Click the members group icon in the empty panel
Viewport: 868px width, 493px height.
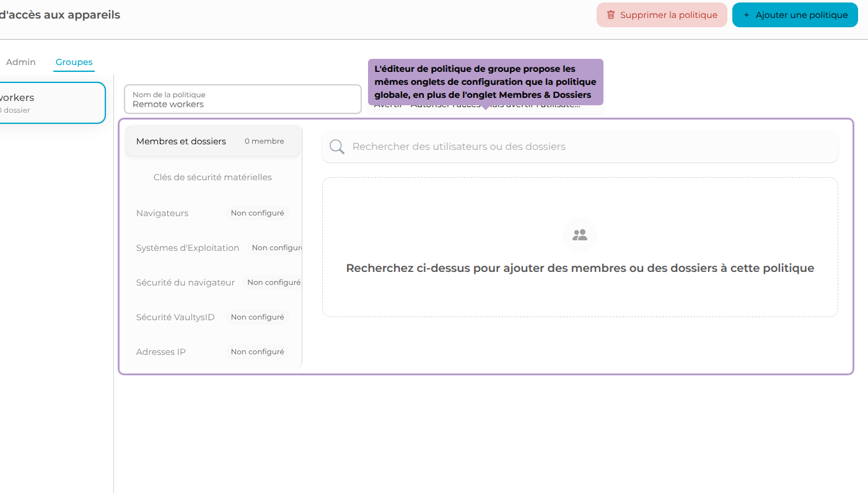[x=580, y=235]
